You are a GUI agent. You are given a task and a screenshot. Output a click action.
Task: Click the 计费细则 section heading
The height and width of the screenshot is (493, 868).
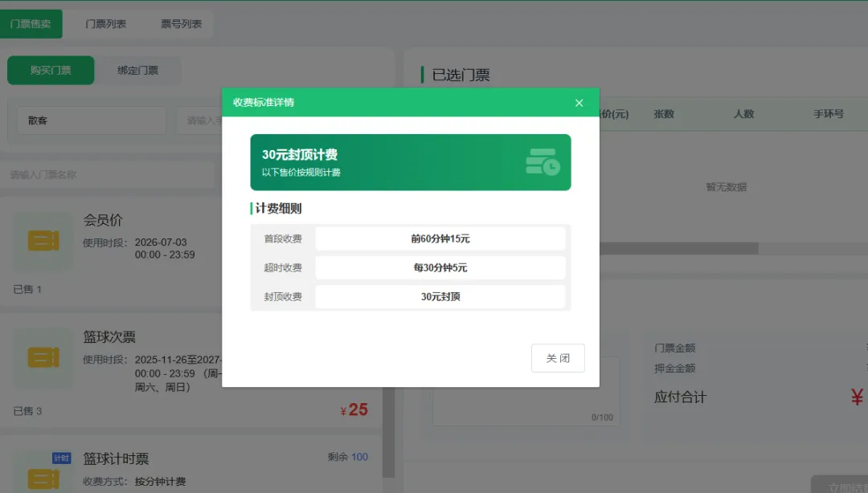point(278,209)
